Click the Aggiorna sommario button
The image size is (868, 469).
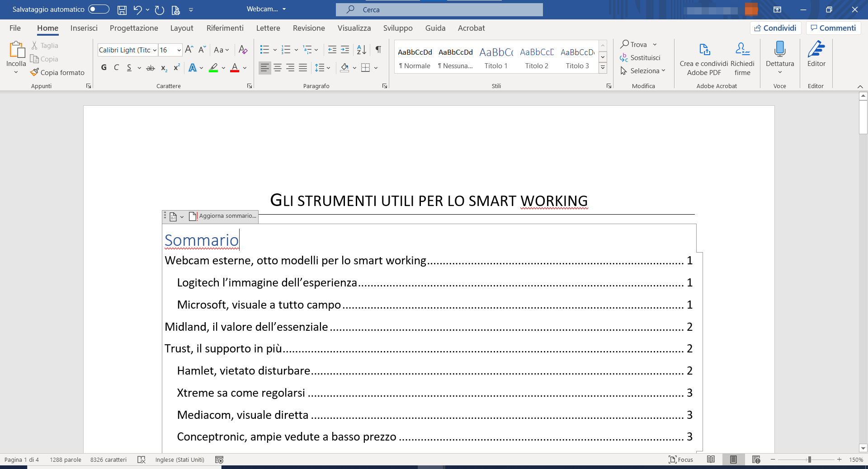pos(223,216)
